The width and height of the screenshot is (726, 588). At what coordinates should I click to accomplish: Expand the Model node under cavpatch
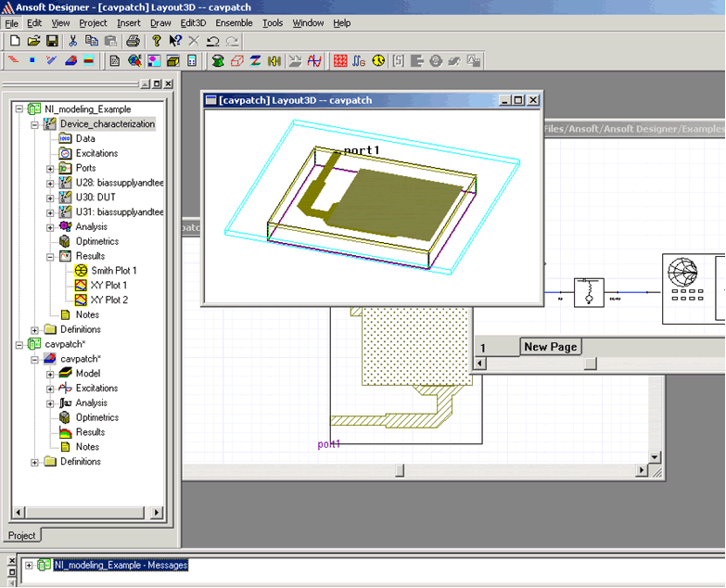[50, 374]
